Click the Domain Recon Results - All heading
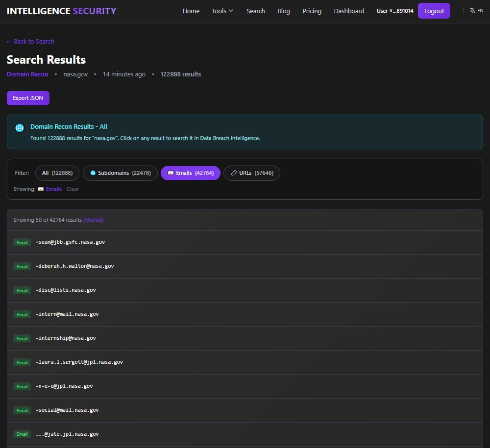This screenshot has width=490, height=448. (x=69, y=126)
